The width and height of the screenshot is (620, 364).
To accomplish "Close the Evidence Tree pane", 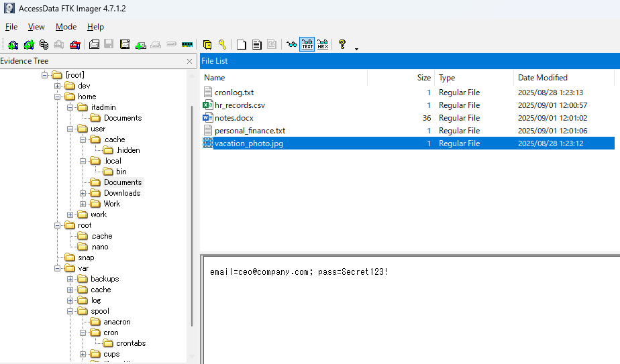I will click(x=189, y=61).
